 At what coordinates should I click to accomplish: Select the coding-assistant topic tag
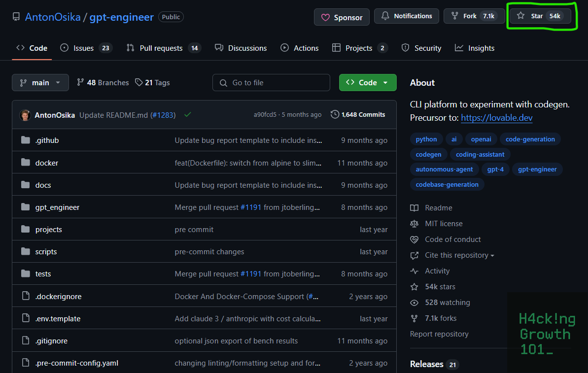(x=480, y=154)
